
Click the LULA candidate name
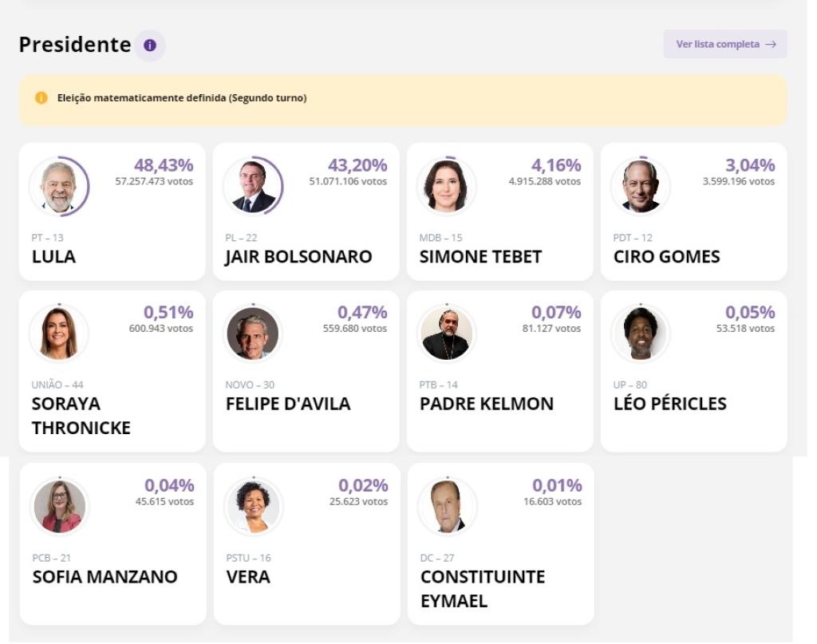pyautogui.click(x=53, y=257)
